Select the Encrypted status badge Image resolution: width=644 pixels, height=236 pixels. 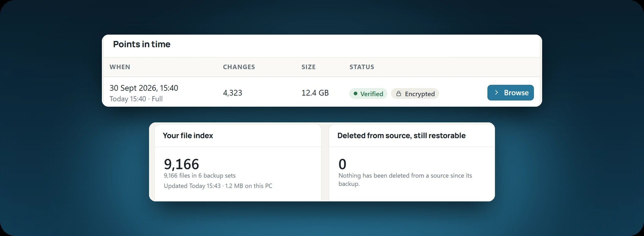coord(415,94)
